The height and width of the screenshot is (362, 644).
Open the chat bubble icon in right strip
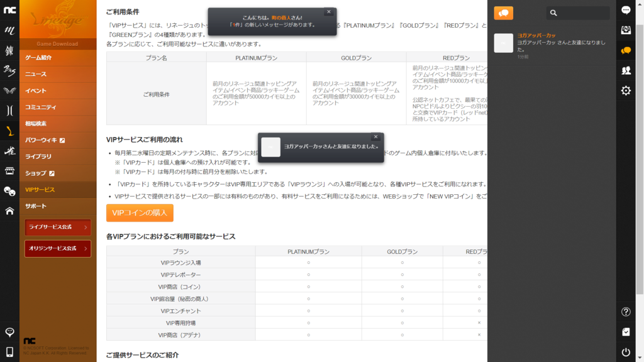coord(626,10)
